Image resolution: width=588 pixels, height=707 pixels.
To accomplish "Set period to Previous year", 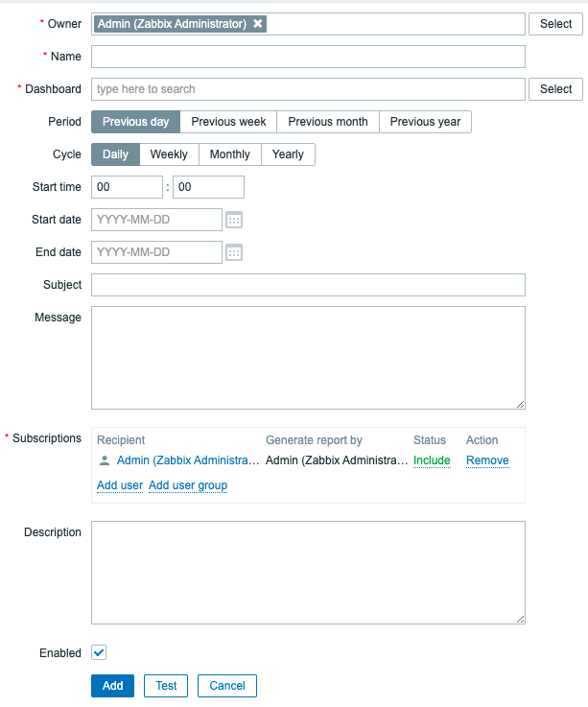I will coord(425,122).
